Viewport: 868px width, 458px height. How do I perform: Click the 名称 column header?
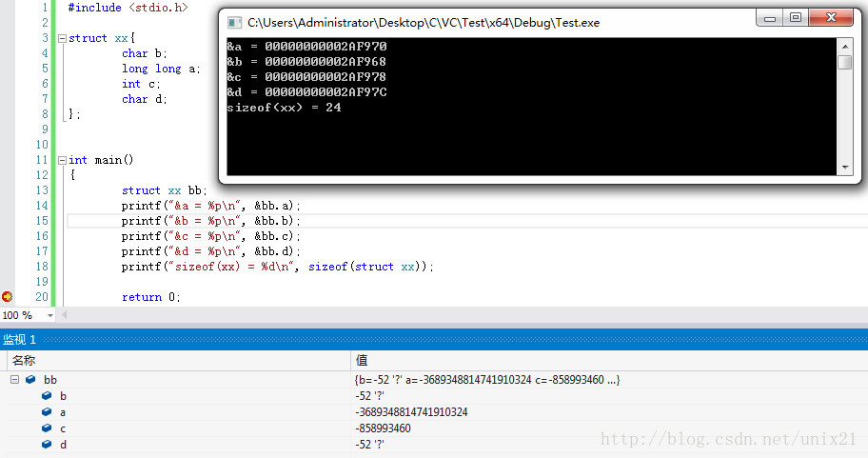(178, 361)
